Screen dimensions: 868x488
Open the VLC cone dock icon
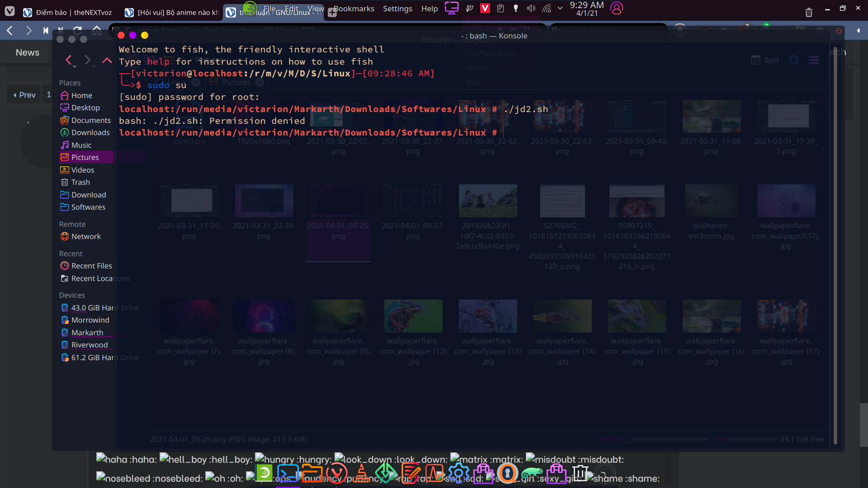[361, 473]
